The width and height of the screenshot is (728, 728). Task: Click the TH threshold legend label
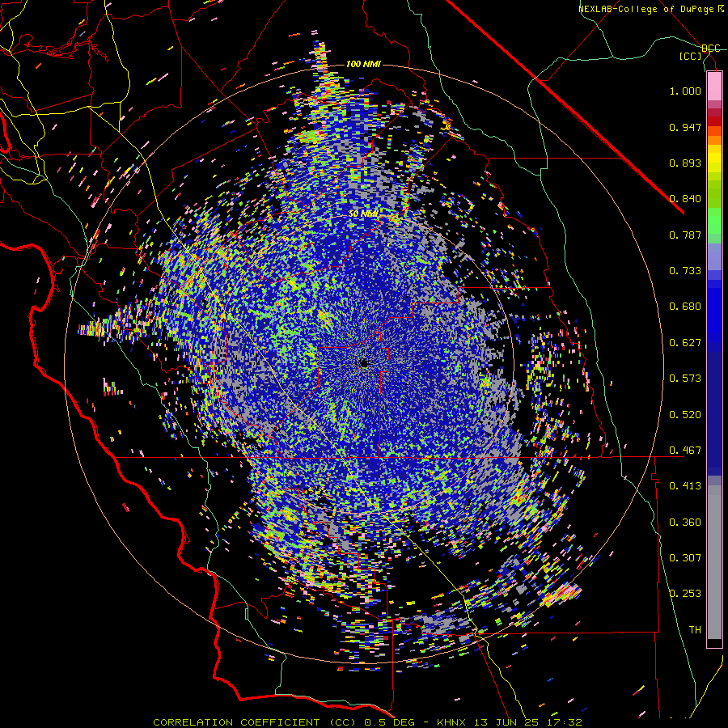tap(695, 630)
